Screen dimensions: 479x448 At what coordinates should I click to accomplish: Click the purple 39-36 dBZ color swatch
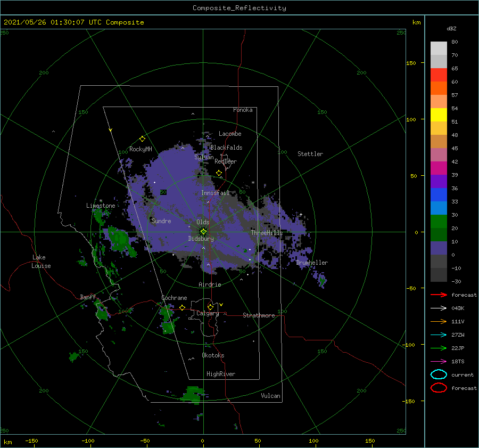tap(439, 182)
